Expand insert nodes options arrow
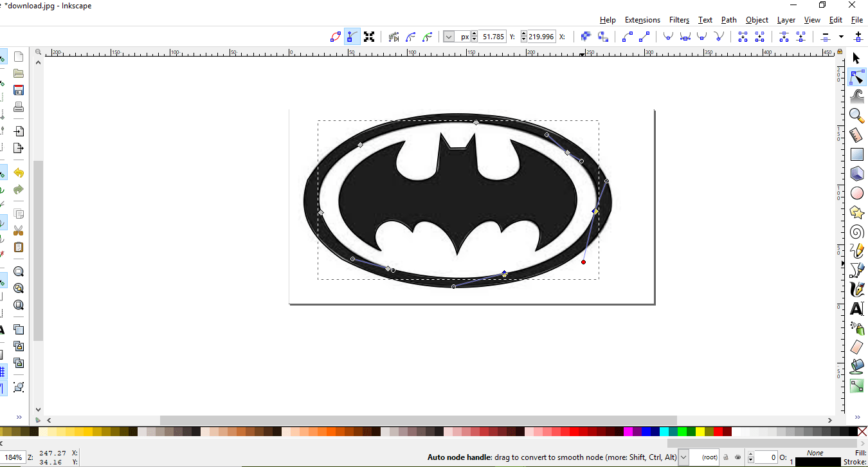868x467 pixels. pyautogui.click(x=841, y=37)
